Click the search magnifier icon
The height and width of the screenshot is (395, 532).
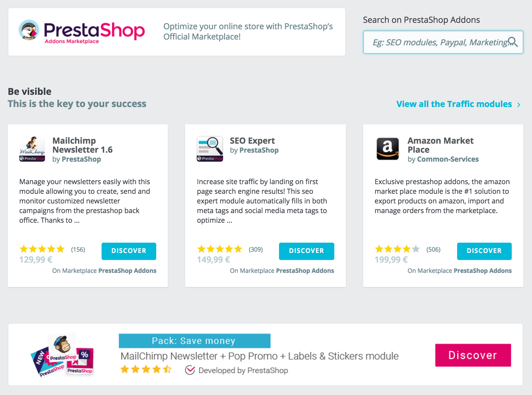coord(512,42)
